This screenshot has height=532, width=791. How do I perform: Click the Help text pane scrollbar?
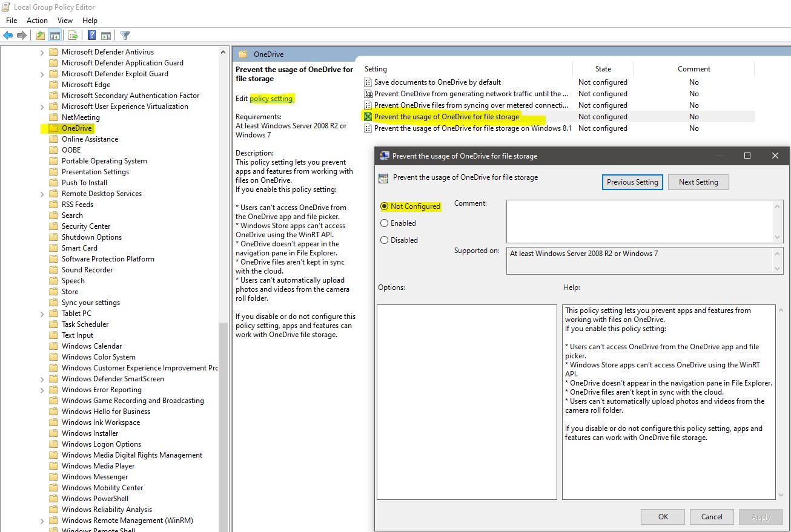point(780,402)
